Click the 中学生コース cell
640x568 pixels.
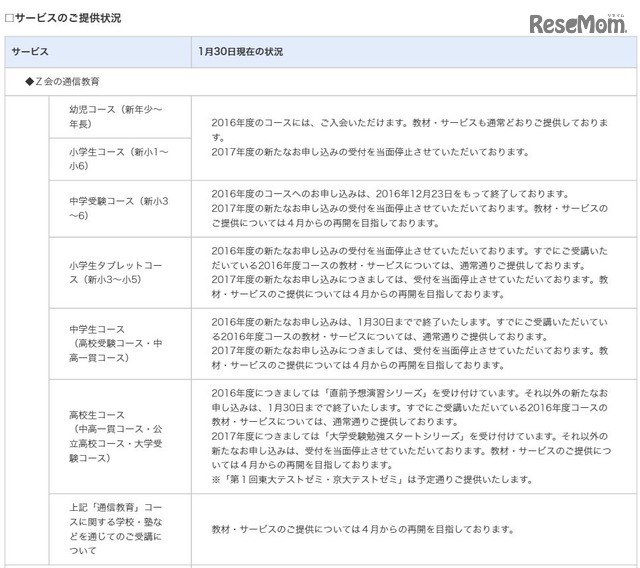point(120,344)
